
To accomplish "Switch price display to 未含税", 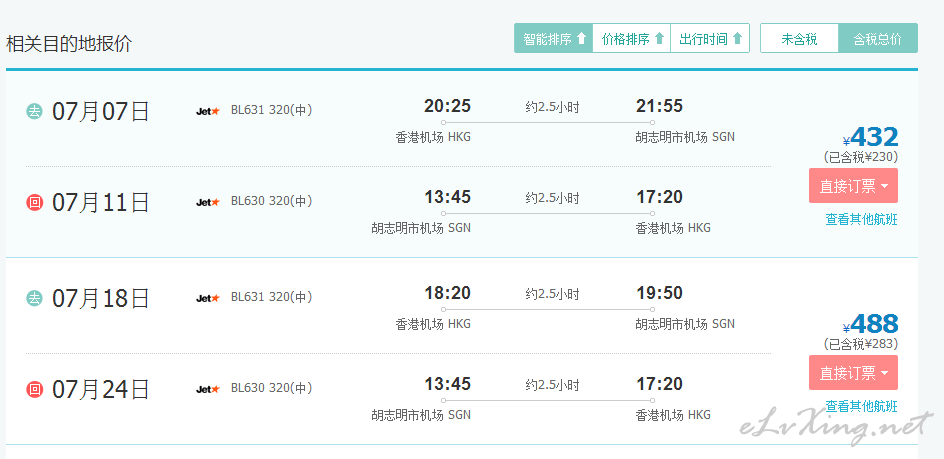I will click(x=800, y=39).
